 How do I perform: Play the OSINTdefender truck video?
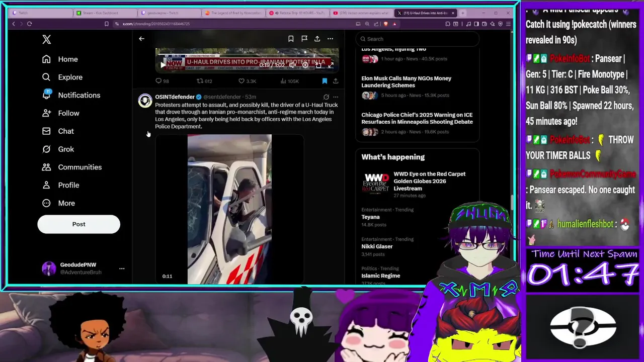(x=229, y=209)
